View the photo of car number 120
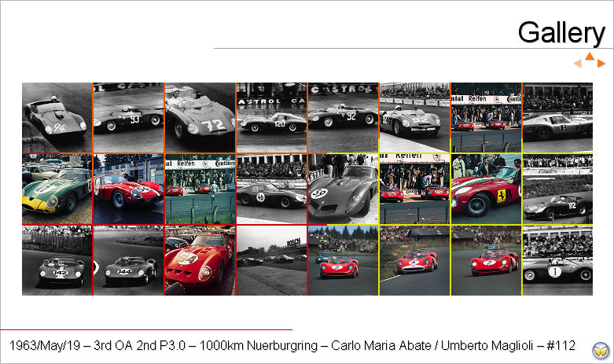 [x=271, y=117]
